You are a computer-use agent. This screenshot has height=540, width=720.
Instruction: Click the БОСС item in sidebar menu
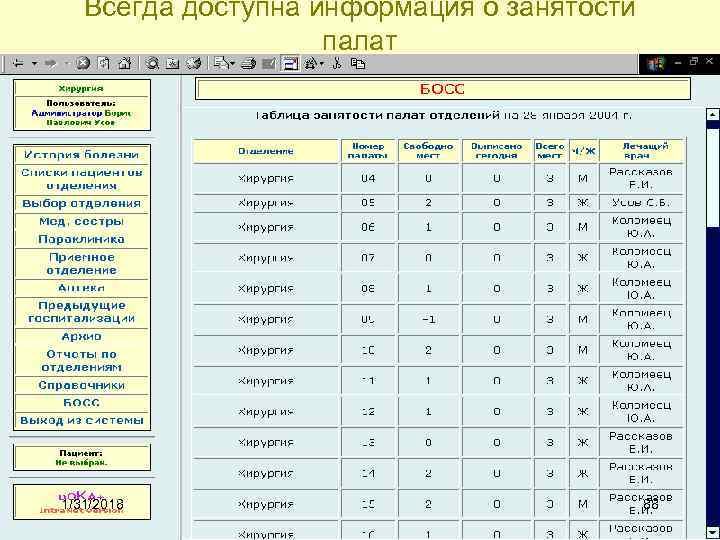pos(81,403)
